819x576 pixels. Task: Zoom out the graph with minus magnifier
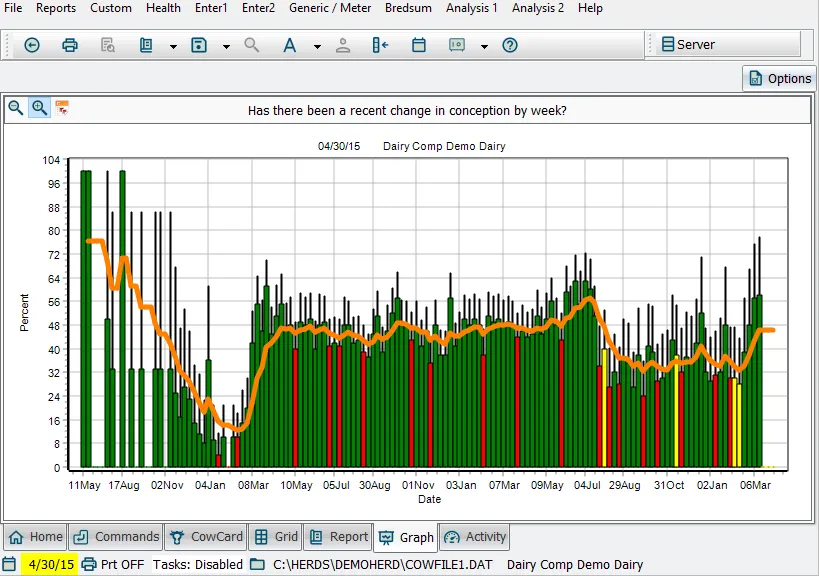(x=16, y=108)
